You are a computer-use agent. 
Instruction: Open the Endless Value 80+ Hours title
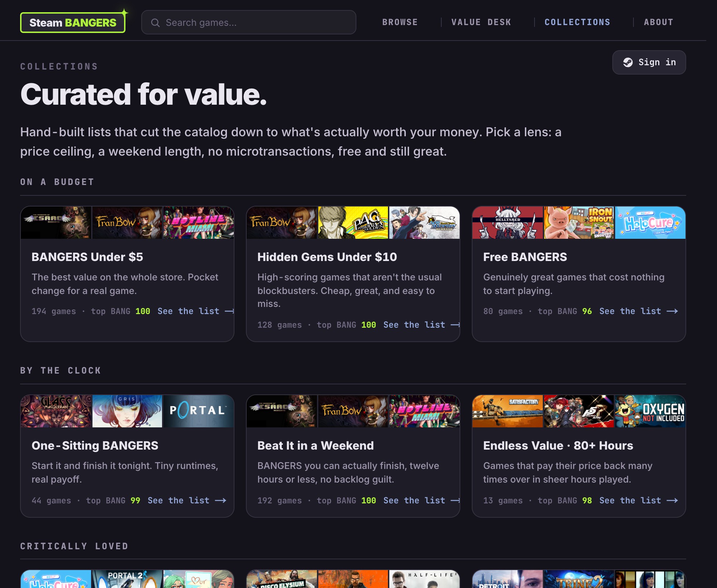(558, 446)
